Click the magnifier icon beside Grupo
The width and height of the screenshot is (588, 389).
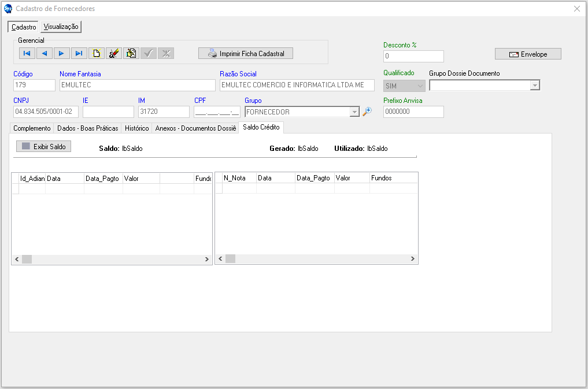(x=367, y=112)
